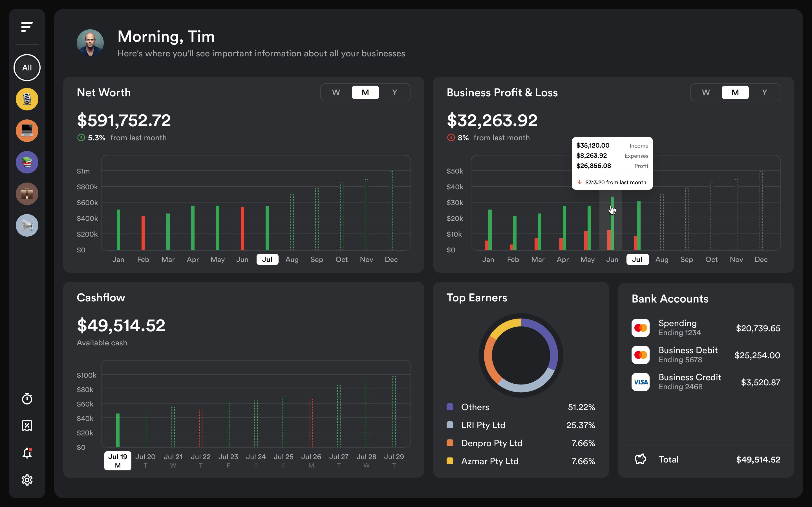Screen dimensions: 812x507
Task: Select the briefcase business icon
Action: (x=27, y=194)
